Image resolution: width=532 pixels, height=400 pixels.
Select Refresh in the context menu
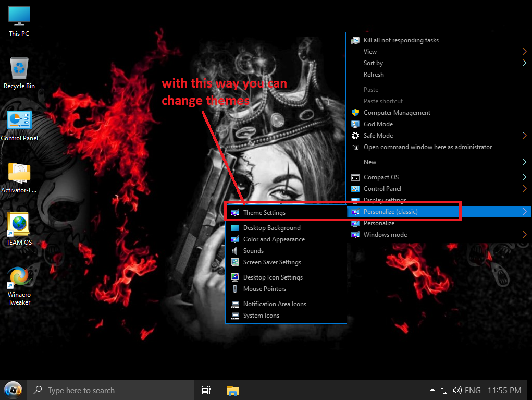pos(439,75)
